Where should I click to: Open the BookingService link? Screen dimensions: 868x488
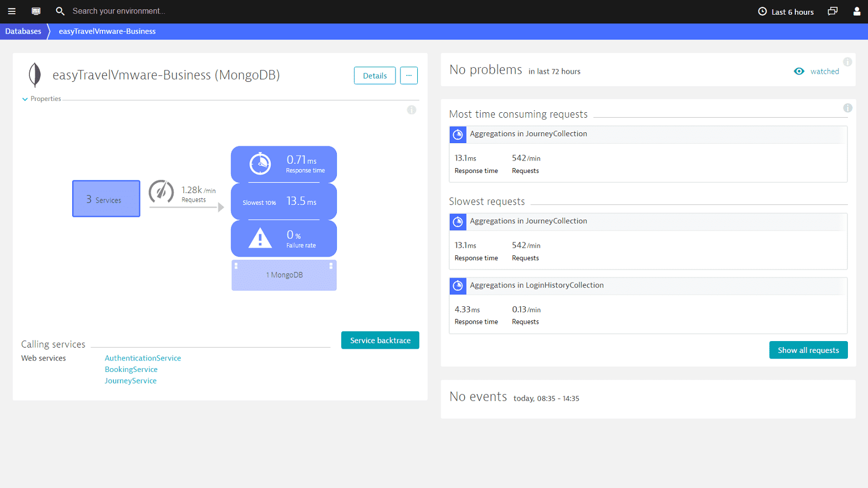pos(131,369)
